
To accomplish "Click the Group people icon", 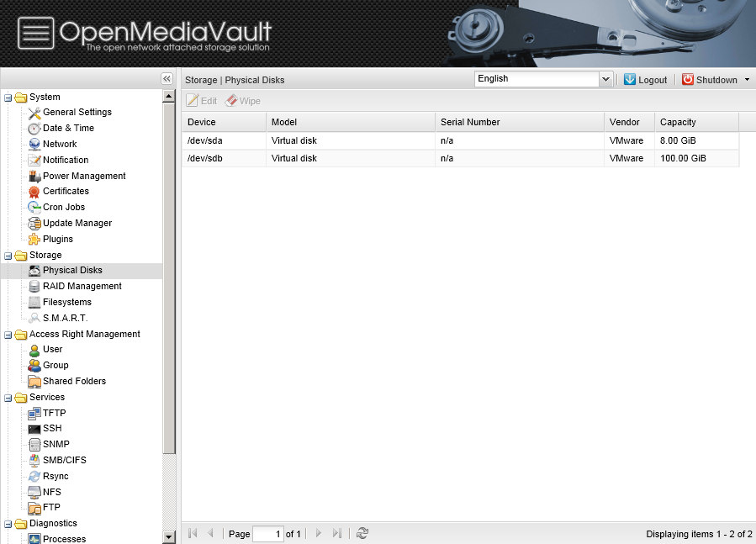I will (x=34, y=366).
